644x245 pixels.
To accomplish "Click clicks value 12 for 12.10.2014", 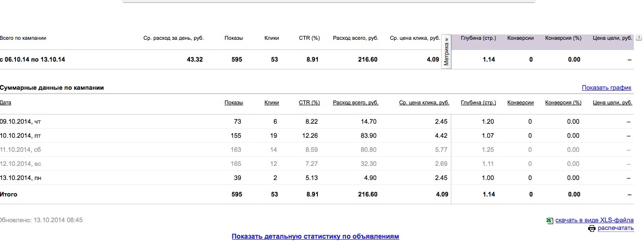I will click(x=274, y=164).
